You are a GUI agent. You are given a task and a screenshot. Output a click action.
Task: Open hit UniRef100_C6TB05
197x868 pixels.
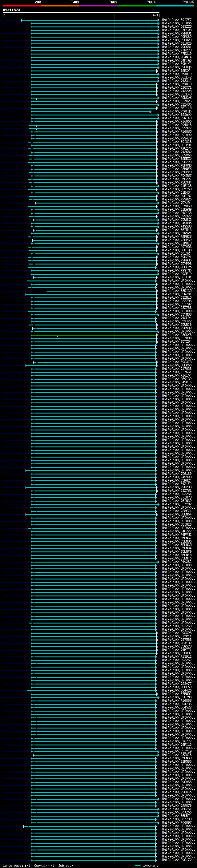pos(177,23)
